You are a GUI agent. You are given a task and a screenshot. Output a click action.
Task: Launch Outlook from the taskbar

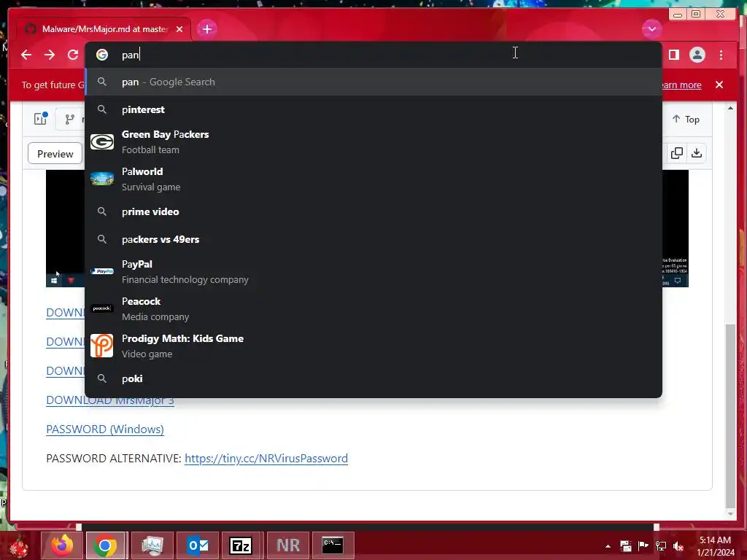(x=198, y=545)
